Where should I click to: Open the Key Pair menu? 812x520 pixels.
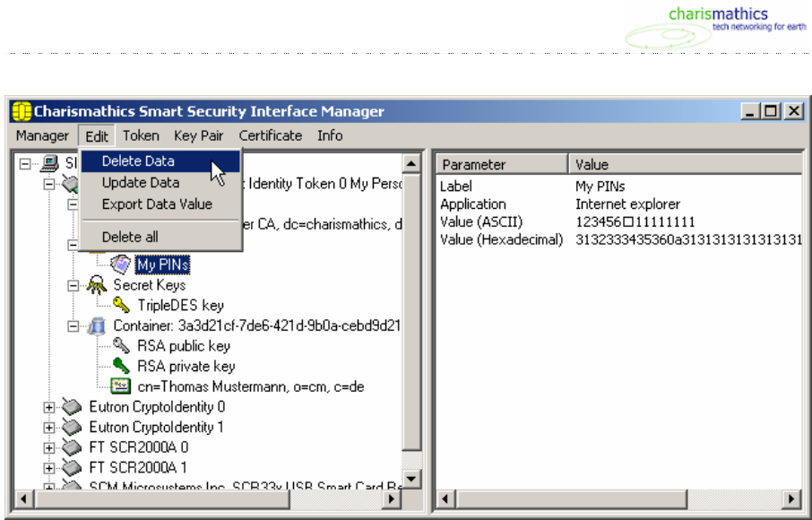(198, 135)
